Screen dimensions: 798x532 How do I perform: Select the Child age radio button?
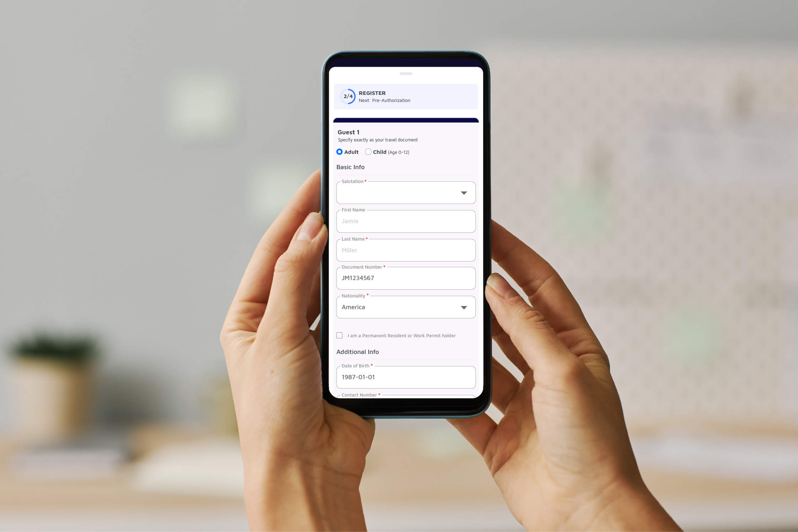pyautogui.click(x=368, y=152)
